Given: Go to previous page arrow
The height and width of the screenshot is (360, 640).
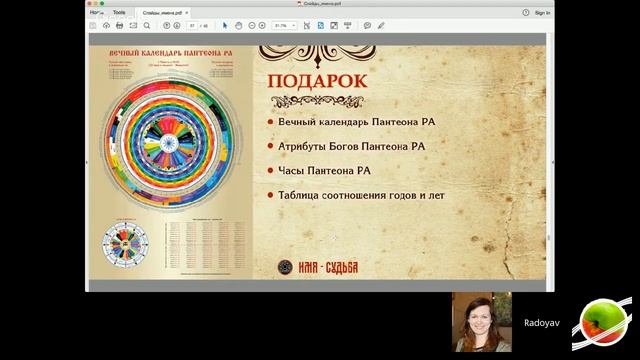Looking at the screenshot, I should pos(166,25).
